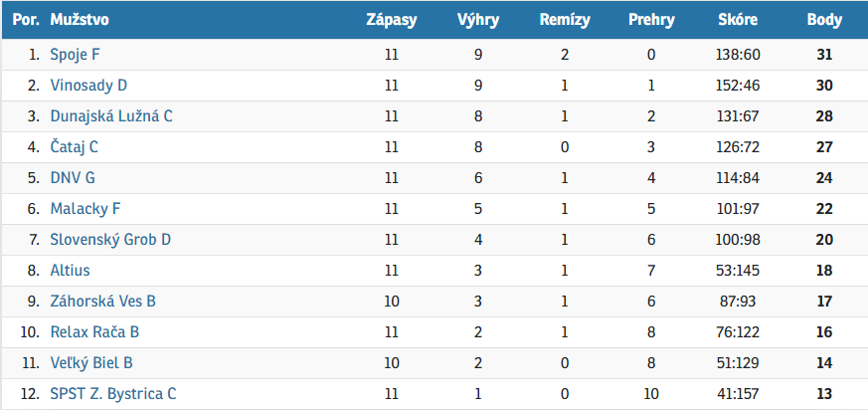View the Malacky F team page
Image resolution: width=868 pixels, height=410 pixels.
coord(86,209)
